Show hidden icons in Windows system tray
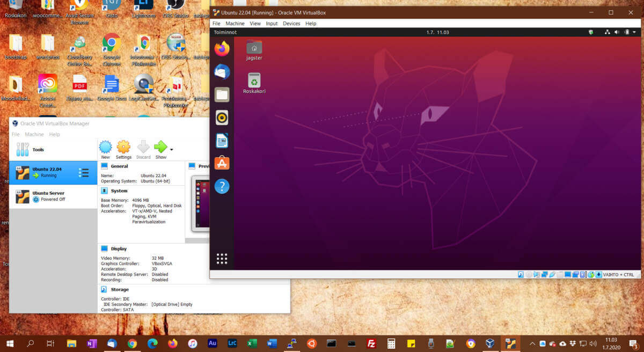Screen dimensions: 644x352 click(x=532, y=343)
